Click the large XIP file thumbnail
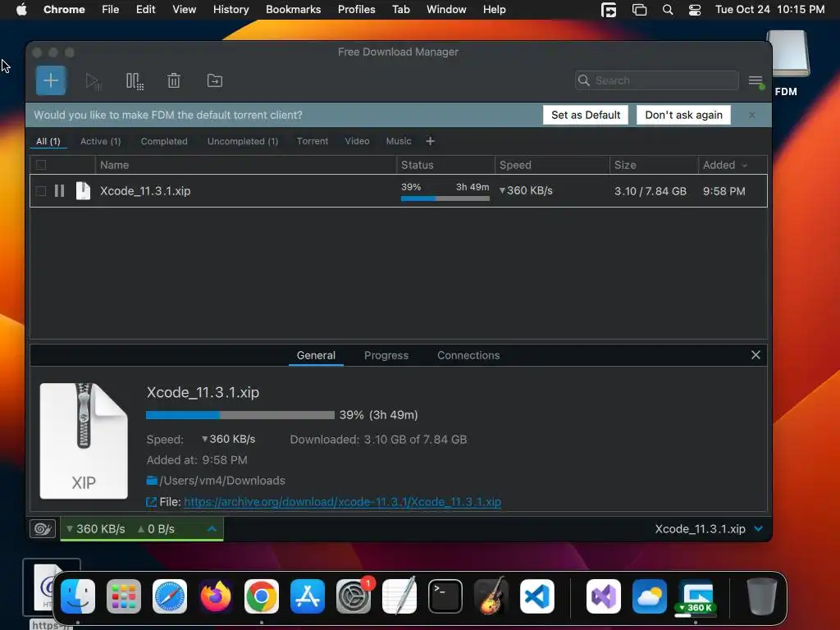This screenshot has height=630, width=840. tap(84, 441)
